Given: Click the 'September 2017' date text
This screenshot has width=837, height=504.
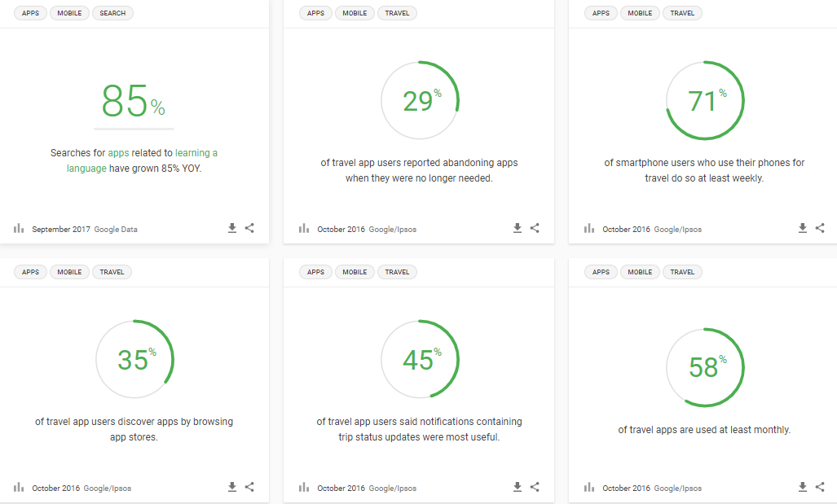Looking at the screenshot, I should (61, 230).
